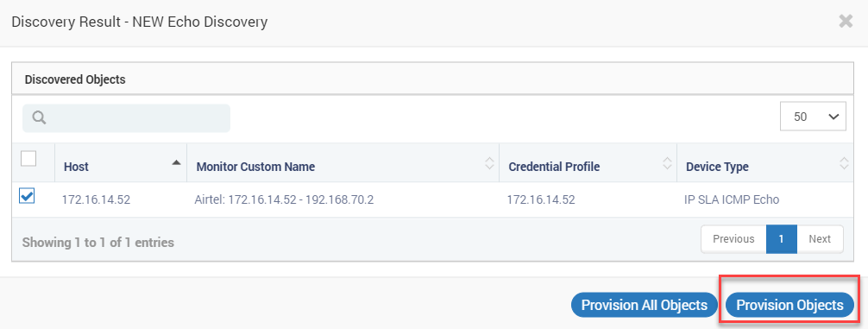Viewport: 868px width, 329px height.
Task: Click the dropdown chevron next to 50
Action: 833,117
